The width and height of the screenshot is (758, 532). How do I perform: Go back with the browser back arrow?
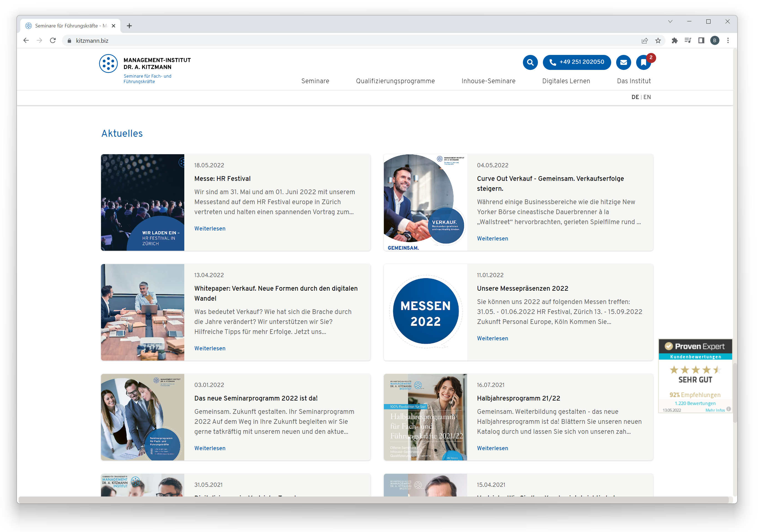(26, 40)
